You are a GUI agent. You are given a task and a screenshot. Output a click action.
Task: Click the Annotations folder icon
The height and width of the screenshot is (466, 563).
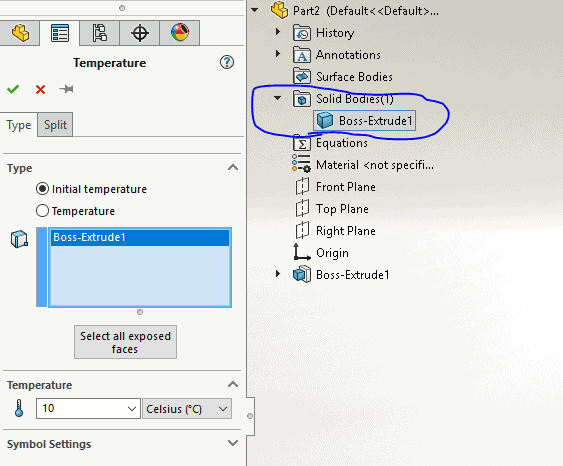coord(302,55)
